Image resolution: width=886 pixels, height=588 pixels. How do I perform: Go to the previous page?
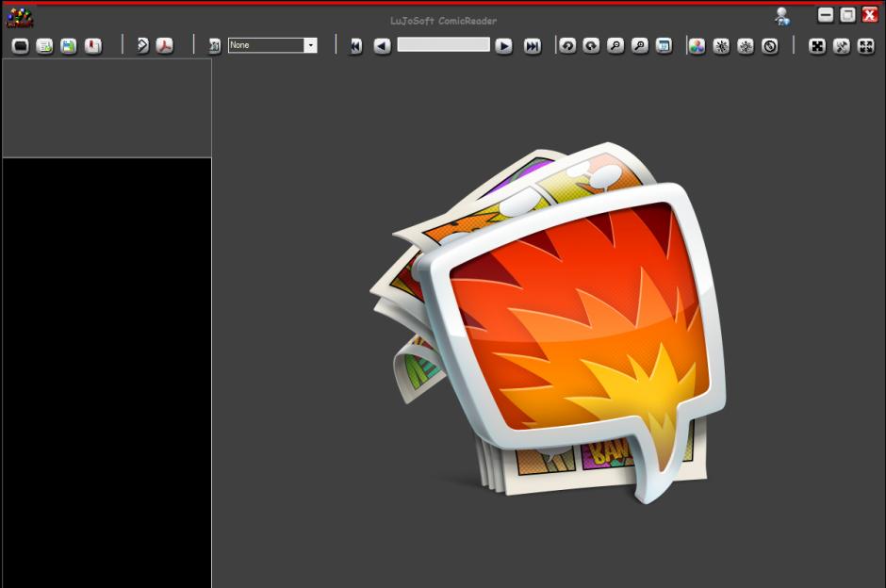tap(383, 46)
